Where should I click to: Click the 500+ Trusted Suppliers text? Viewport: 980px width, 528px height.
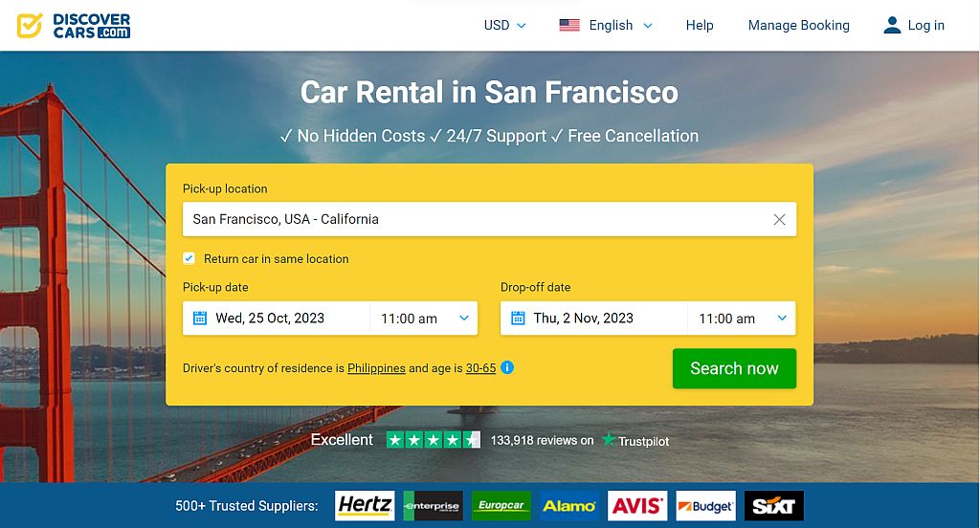tap(247, 505)
